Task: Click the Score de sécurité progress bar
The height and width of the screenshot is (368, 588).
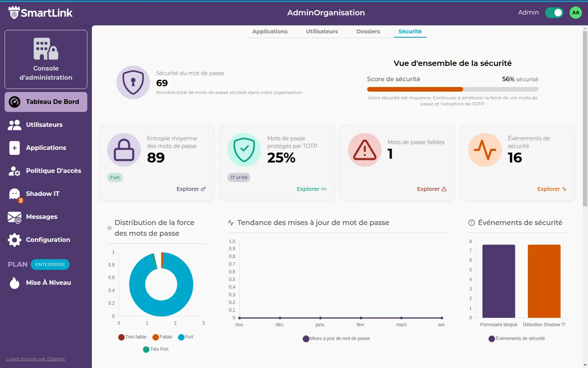Action: (452, 89)
